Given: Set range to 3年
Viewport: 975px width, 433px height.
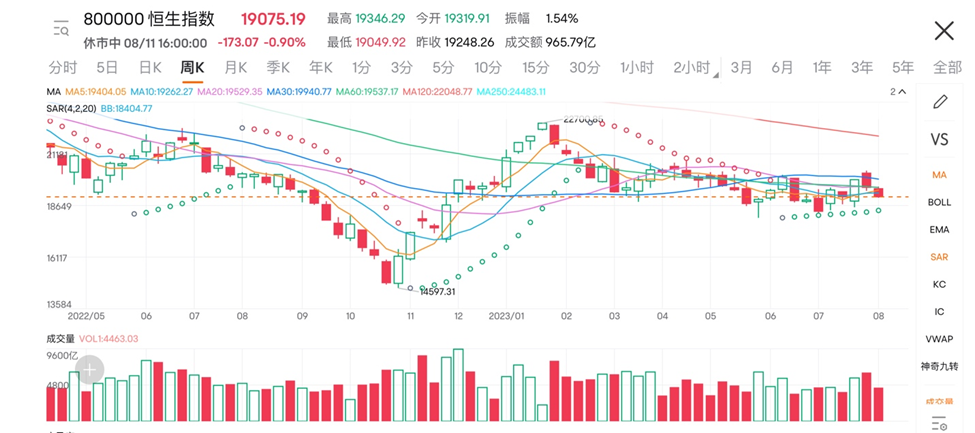Looking at the screenshot, I should 862,67.
